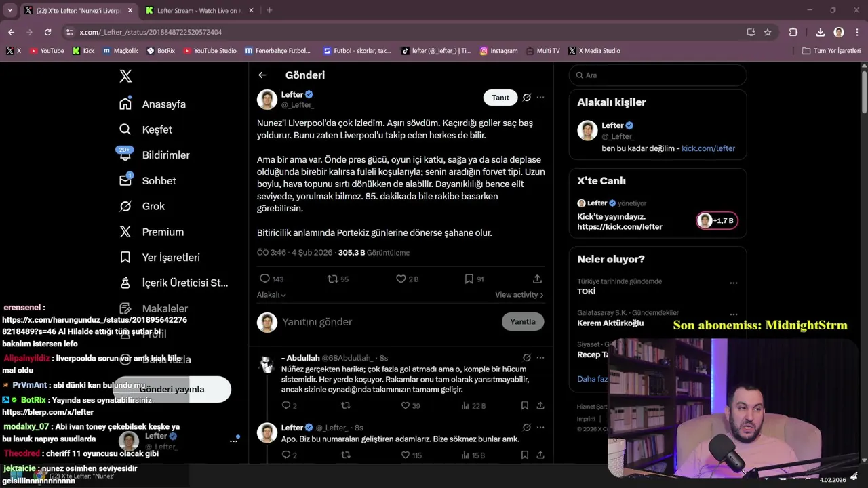This screenshot has height=488, width=868.
Task: Open the Lefter profile avatar on main post
Action: [x=267, y=100]
